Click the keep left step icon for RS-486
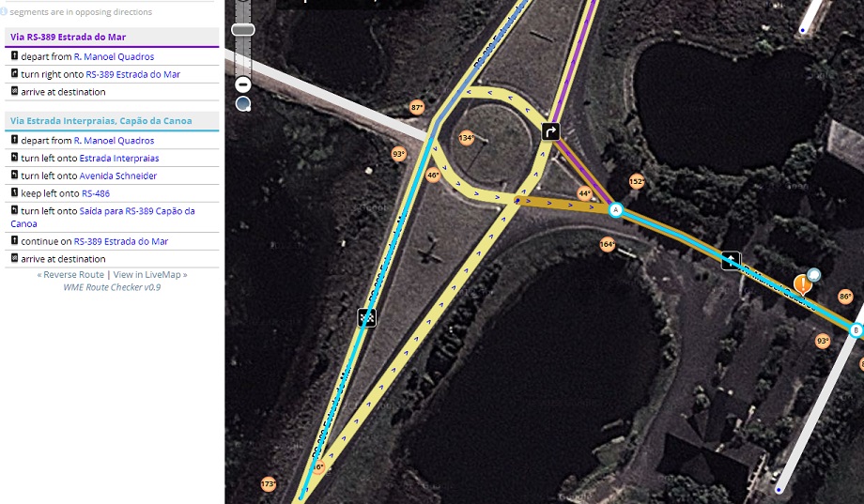864x504 pixels. coord(14,192)
